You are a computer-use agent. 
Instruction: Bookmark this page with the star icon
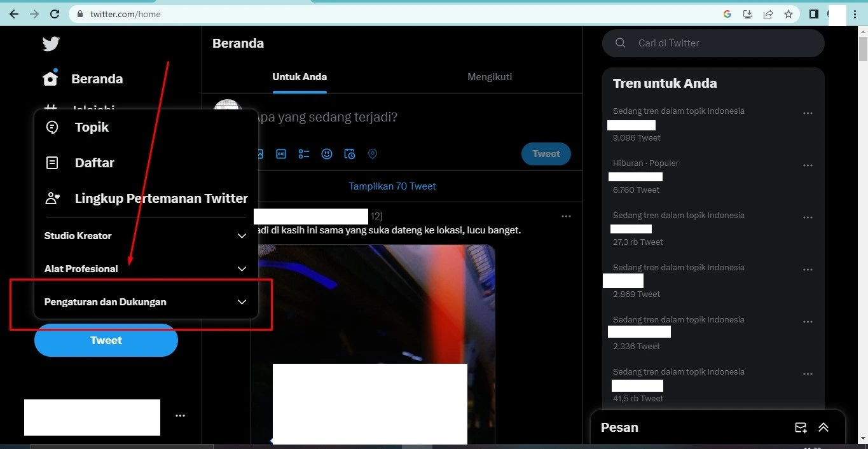pos(789,14)
